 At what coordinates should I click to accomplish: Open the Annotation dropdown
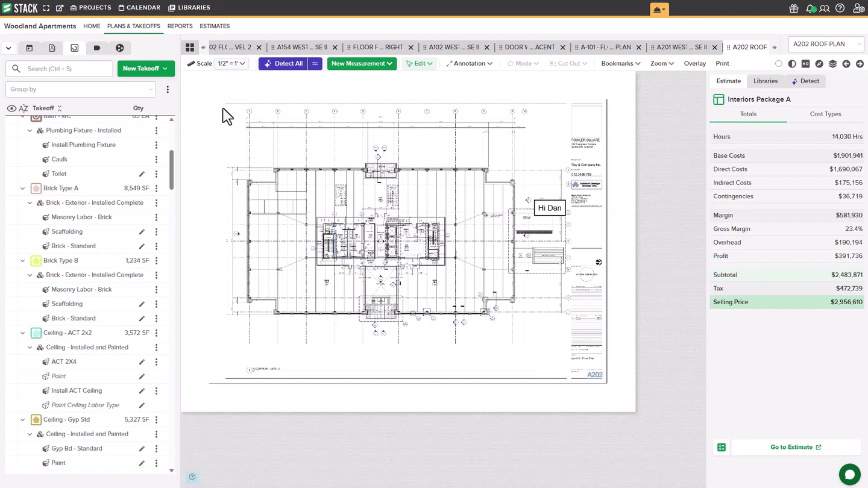click(470, 63)
